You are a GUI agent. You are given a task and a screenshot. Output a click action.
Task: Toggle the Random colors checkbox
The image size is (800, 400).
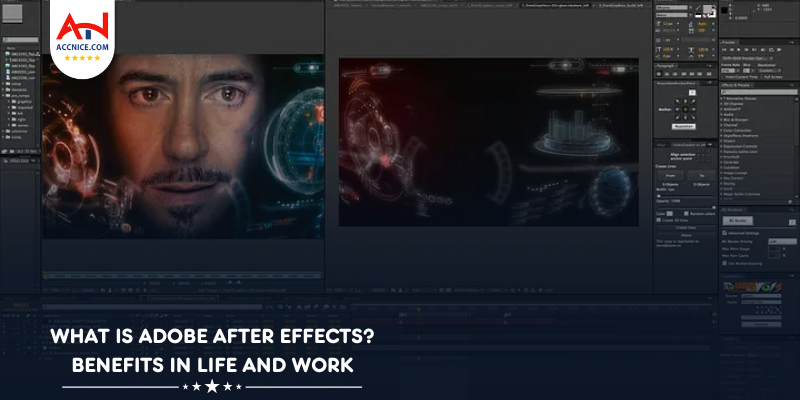pyautogui.click(x=686, y=214)
